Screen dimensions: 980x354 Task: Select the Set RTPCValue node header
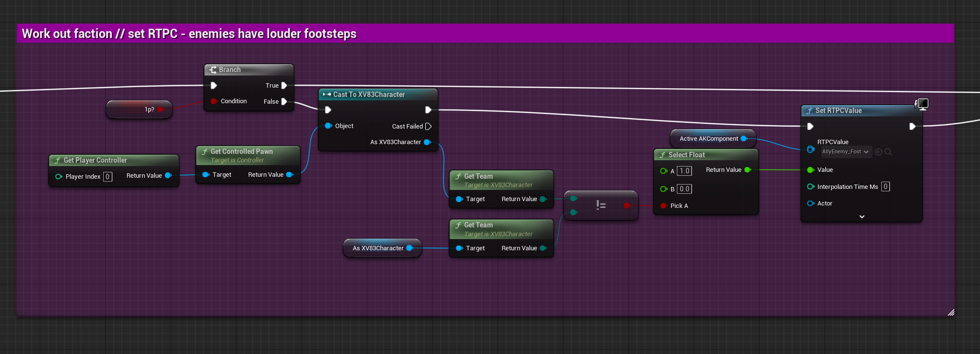(861, 111)
